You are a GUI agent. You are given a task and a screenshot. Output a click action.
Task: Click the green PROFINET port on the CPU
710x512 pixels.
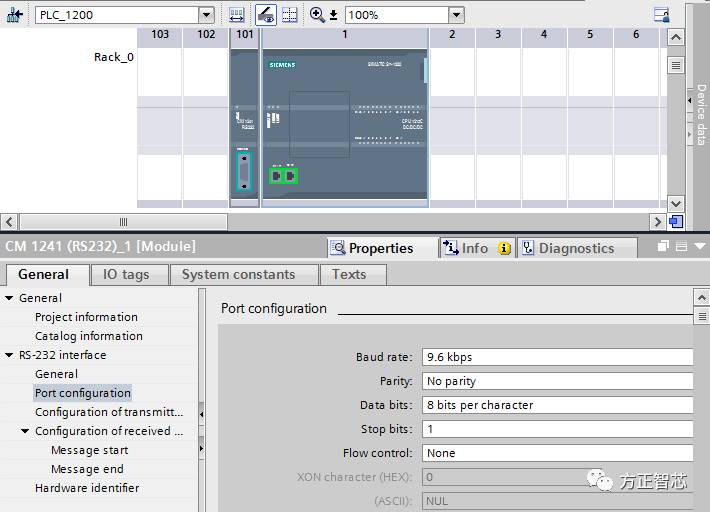[x=283, y=175]
